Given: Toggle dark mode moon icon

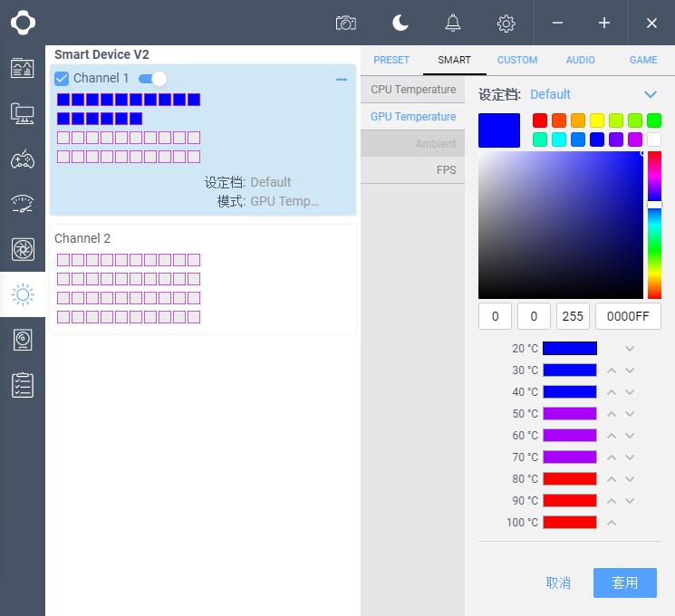Looking at the screenshot, I should (400, 23).
